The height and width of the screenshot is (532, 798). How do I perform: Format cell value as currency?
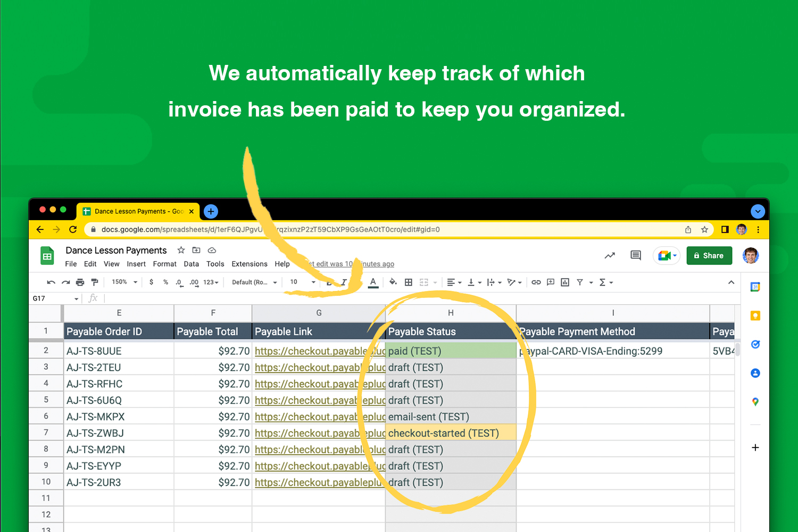(151, 282)
